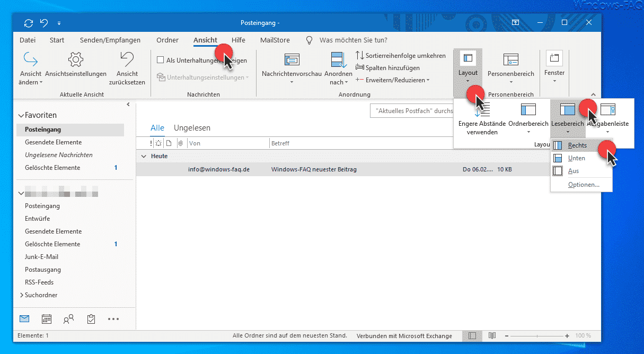644x354 pixels.
Task: Expand the Suchordner tree node
Action: point(21,295)
